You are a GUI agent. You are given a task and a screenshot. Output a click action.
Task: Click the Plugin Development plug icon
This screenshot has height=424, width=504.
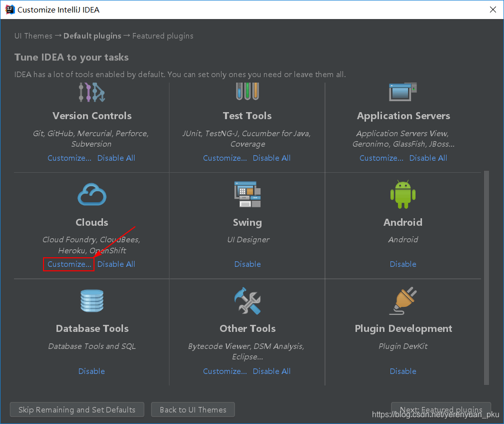point(403,301)
